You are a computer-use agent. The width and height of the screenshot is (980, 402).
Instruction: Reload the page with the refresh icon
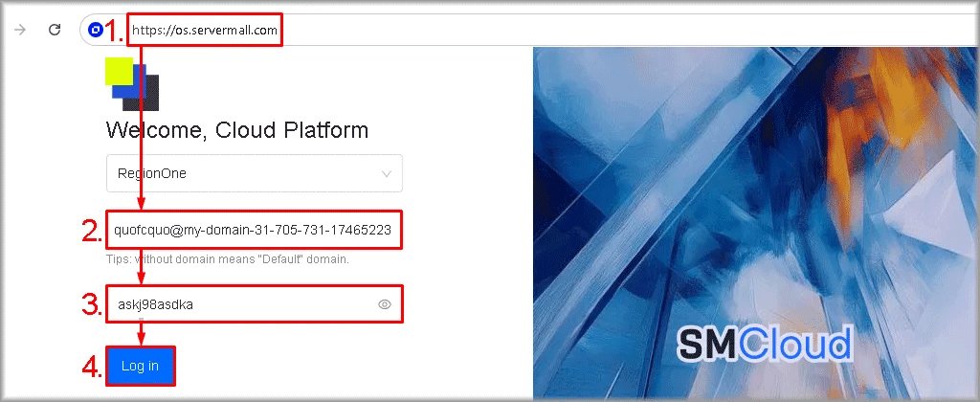coord(56,30)
